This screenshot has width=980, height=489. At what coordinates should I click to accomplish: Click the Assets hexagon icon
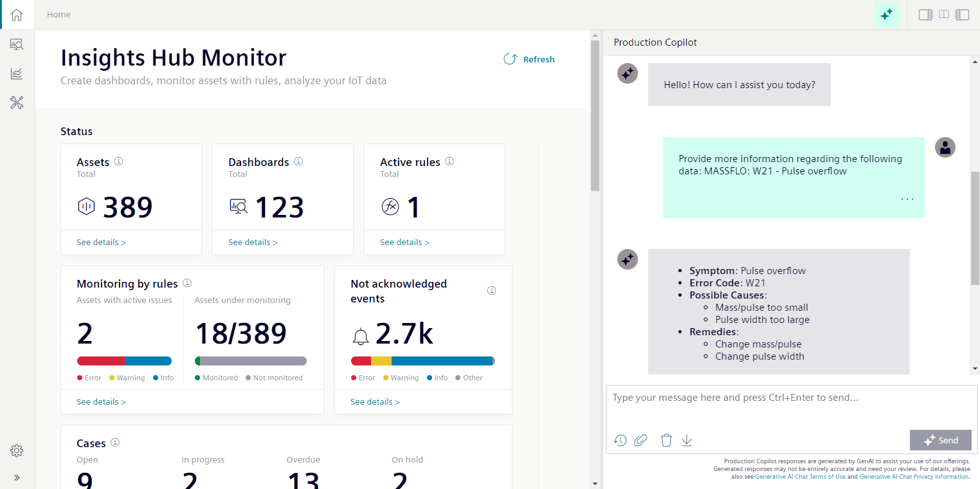coord(86,207)
